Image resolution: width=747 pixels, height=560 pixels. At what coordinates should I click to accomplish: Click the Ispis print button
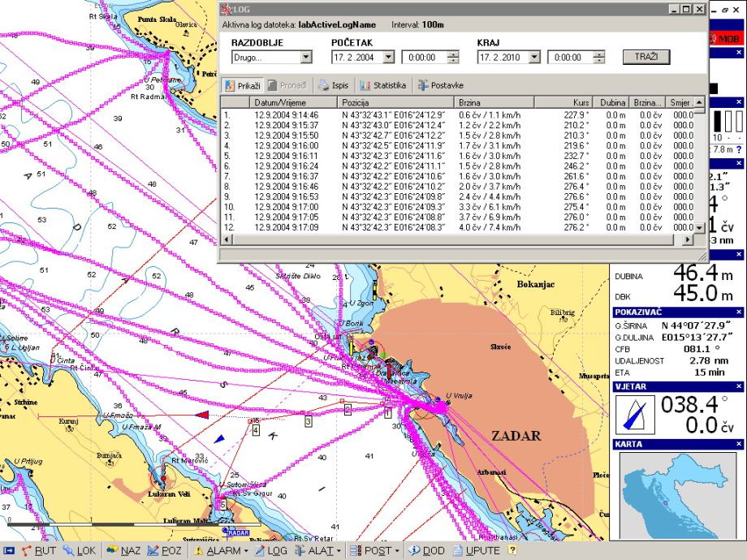(334, 86)
